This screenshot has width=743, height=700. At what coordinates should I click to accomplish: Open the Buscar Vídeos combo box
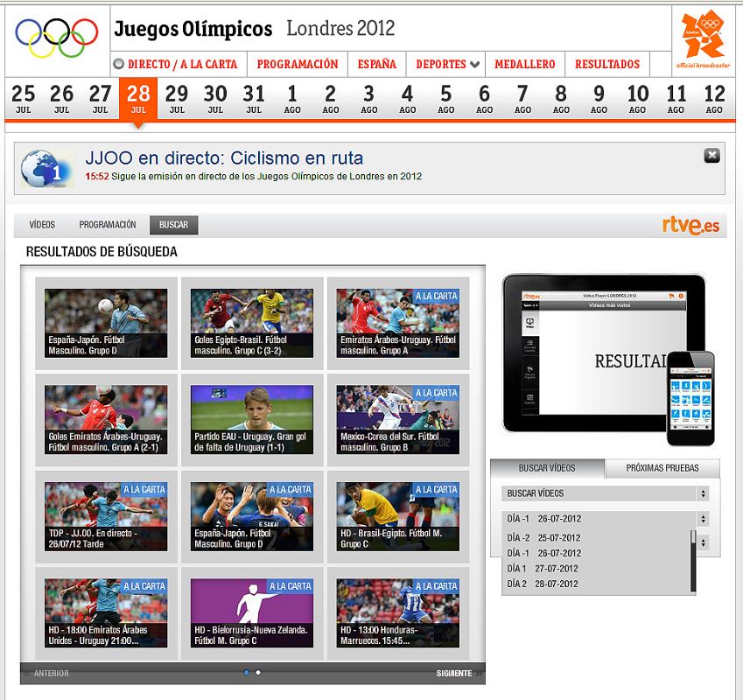pyautogui.click(x=605, y=493)
